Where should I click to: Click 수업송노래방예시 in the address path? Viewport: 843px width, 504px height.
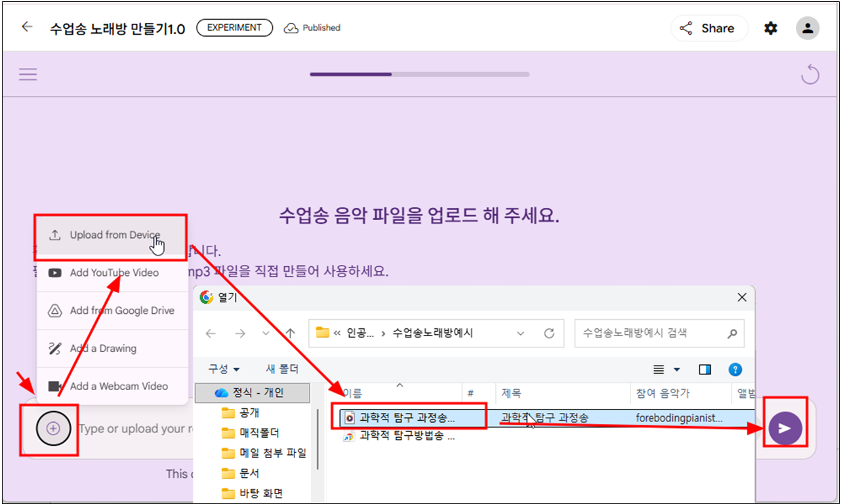[x=433, y=333]
